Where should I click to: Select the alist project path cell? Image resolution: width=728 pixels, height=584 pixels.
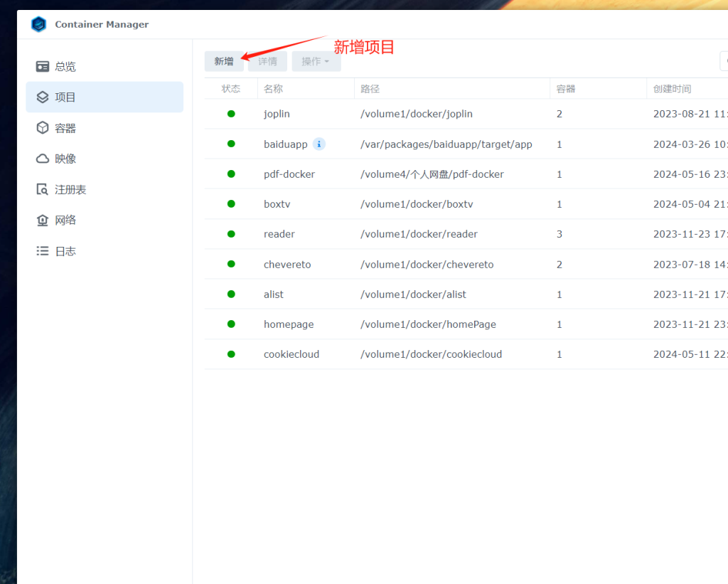pos(412,294)
